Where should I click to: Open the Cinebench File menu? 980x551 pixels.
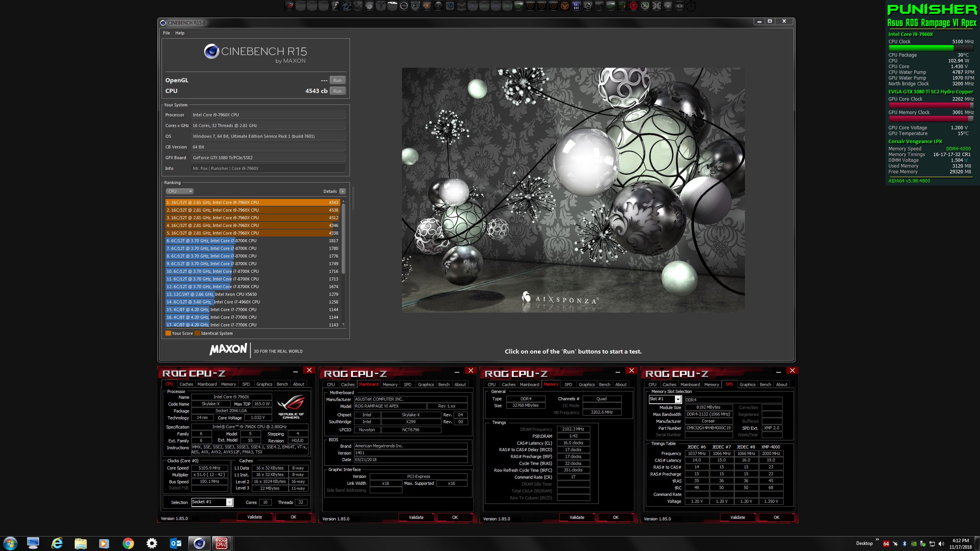167,33
